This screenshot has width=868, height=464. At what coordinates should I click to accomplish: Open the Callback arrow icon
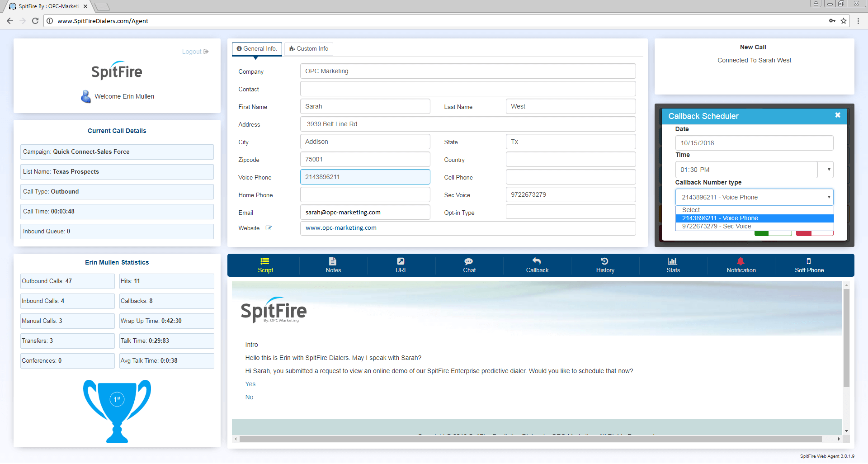click(x=537, y=261)
